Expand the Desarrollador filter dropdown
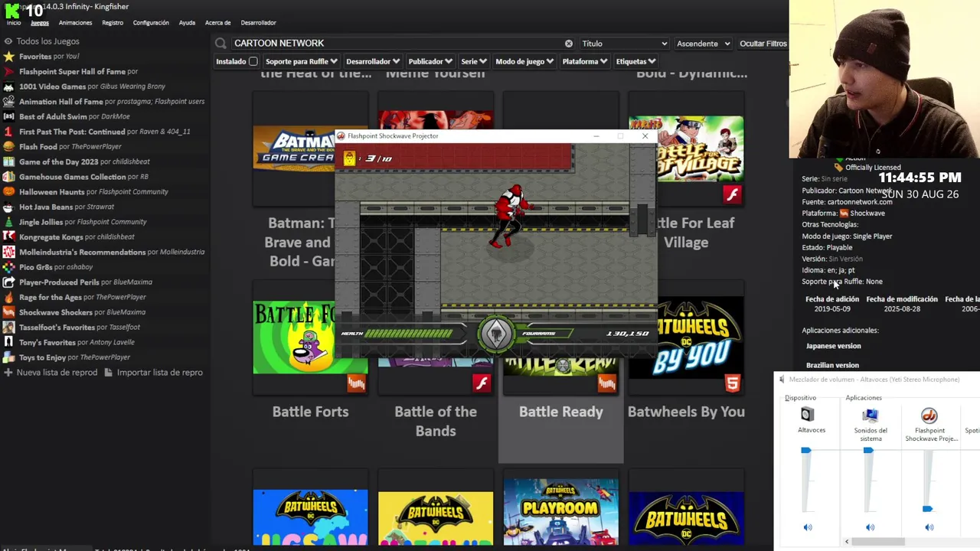 point(373,61)
